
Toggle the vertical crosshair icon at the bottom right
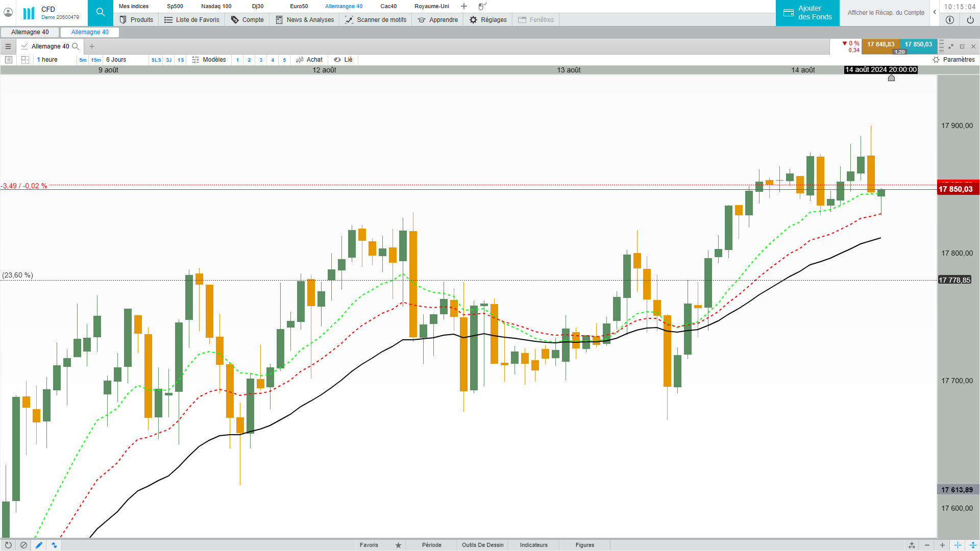tap(958, 545)
